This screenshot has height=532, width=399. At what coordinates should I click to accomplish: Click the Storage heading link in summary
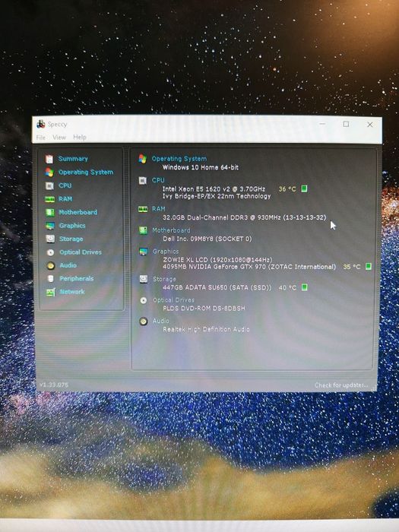pos(164,279)
